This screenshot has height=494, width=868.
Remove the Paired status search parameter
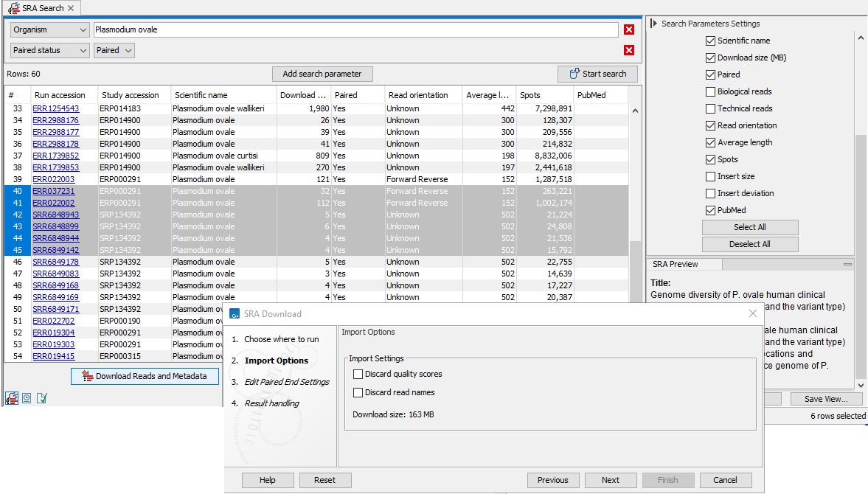tap(629, 50)
